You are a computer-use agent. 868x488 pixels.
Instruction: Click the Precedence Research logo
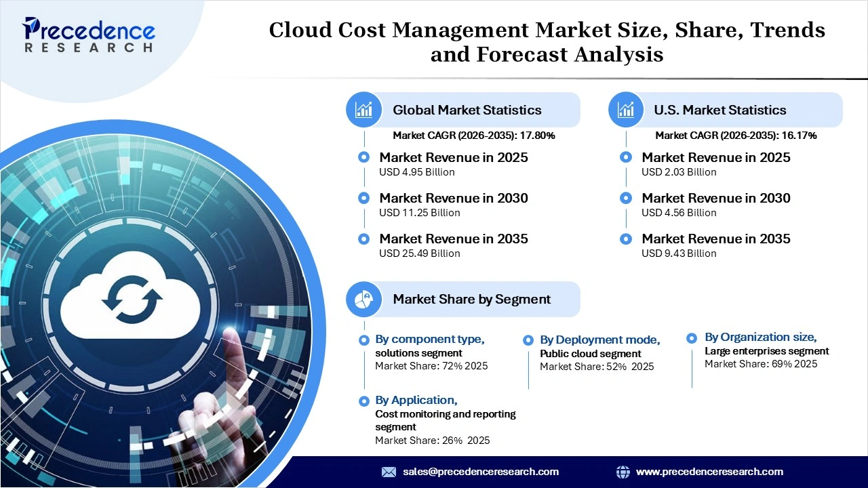[89, 35]
